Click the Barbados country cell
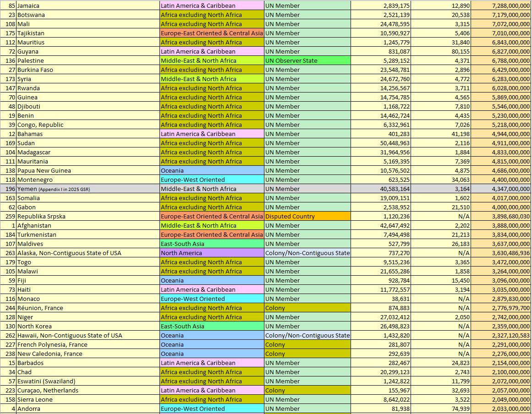Screen dimensions: 532x414 pyautogui.click(x=88, y=363)
